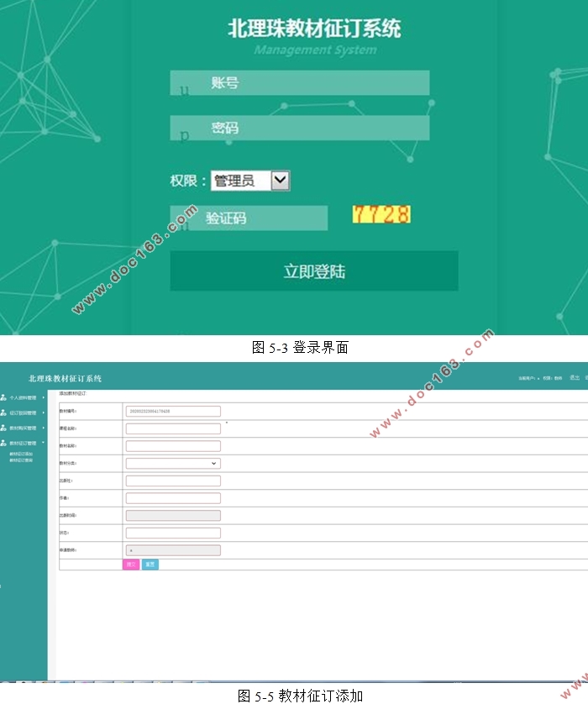The height and width of the screenshot is (704, 588).
Task: Click the 添加教材征订 form heading
Action: pos(73,393)
